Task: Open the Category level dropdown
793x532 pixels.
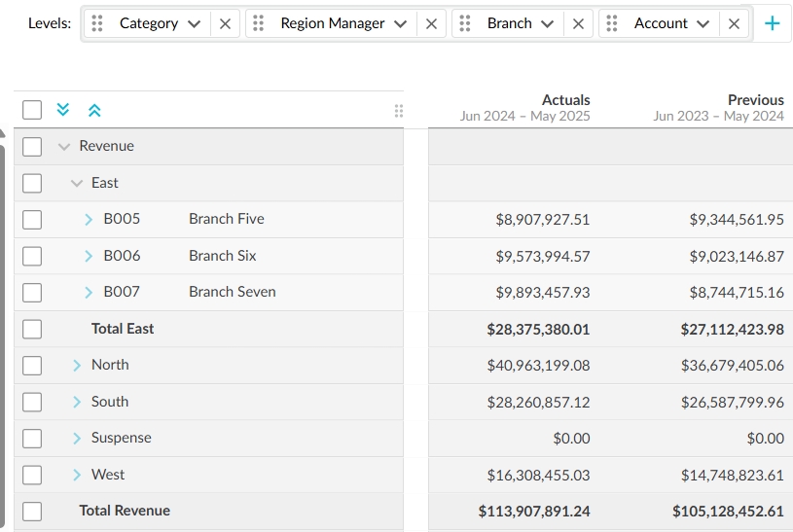Action: click(194, 23)
